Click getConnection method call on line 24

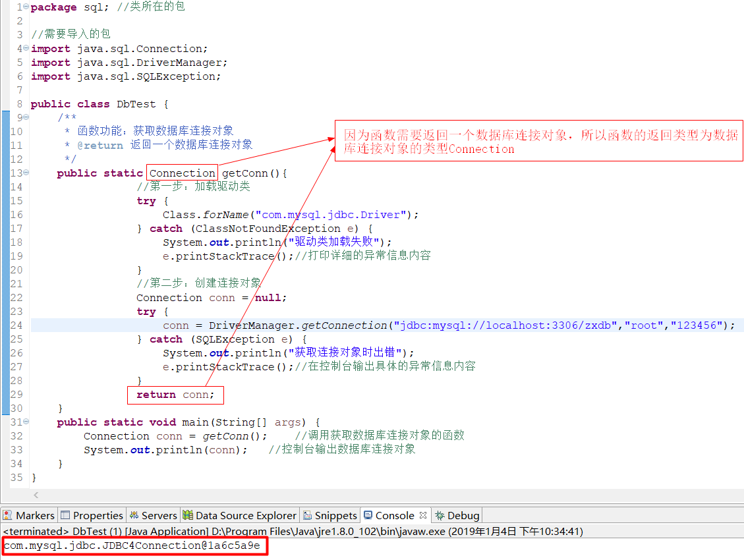click(x=344, y=325)
